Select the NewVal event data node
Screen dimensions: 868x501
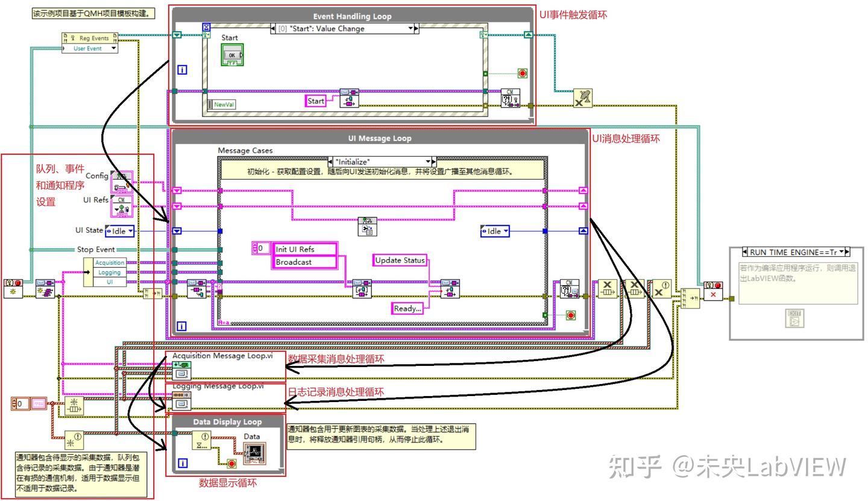pyautogui.click(x=221, y=104)
